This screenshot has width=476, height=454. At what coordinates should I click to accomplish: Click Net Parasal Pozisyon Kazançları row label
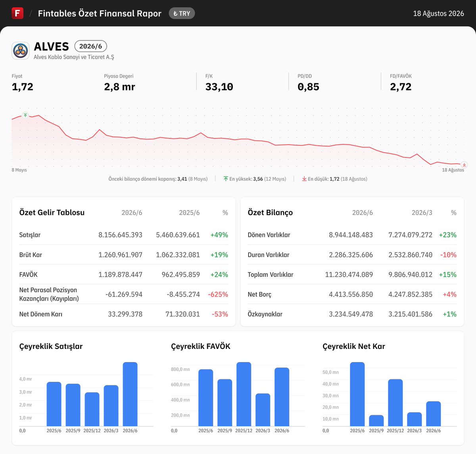point(49,294)
